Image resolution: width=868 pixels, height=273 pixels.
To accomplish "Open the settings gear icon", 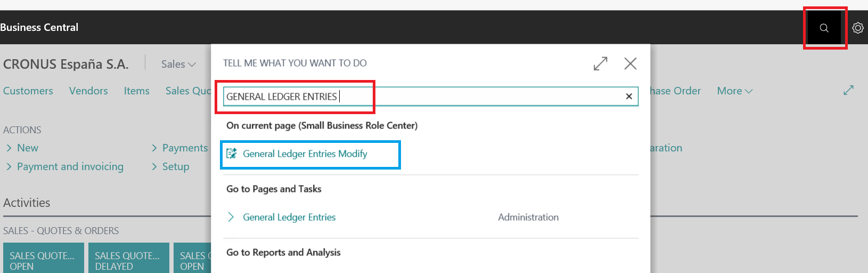I will [857, 28].
